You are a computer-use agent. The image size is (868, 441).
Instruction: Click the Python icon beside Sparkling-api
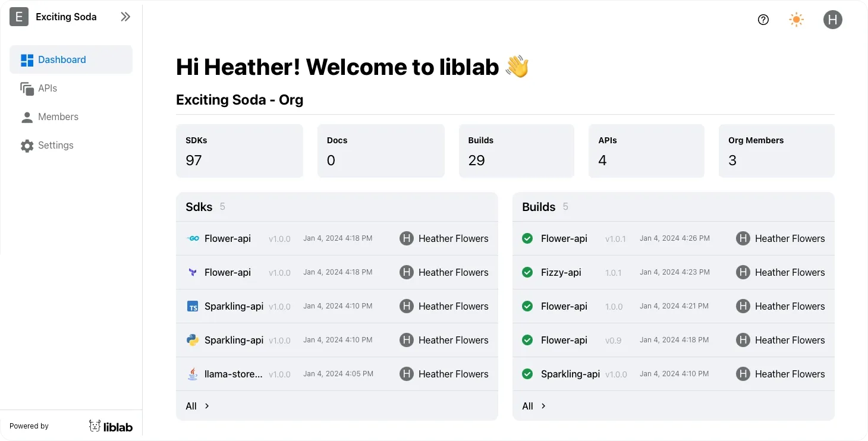pos(193,339)
